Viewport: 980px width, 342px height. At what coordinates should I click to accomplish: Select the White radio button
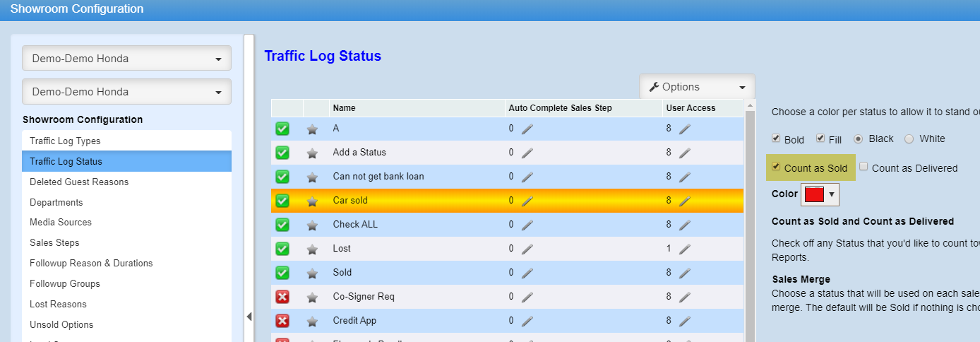(x=909, y=138)
